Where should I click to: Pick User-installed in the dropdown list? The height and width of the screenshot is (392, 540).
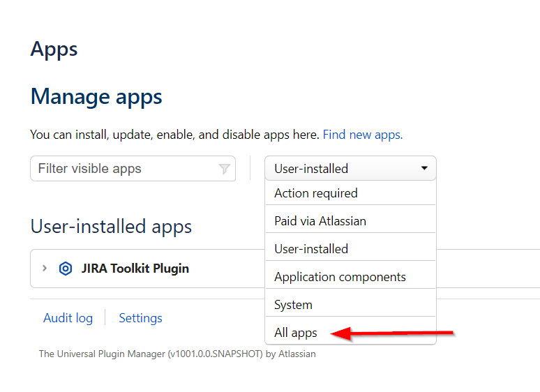pos(350,249)
